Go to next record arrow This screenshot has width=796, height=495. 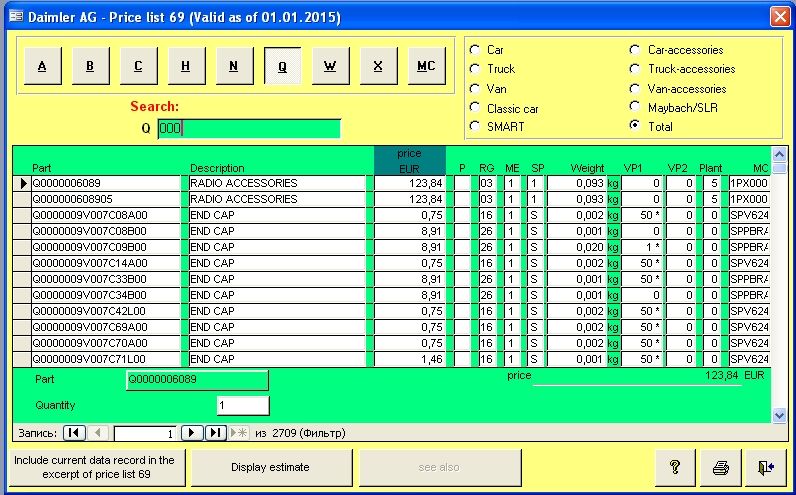click(193, 433)
